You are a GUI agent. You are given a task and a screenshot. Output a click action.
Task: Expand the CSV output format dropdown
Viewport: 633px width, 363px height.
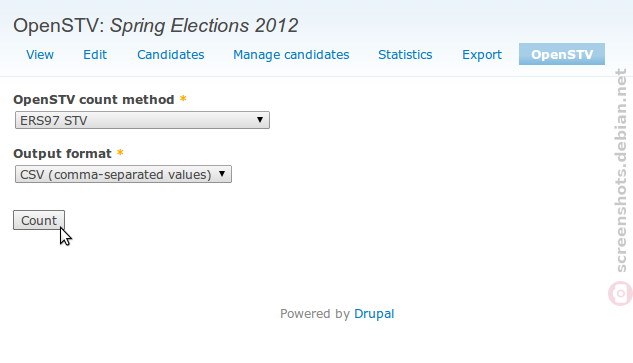(x=123, y=174)
